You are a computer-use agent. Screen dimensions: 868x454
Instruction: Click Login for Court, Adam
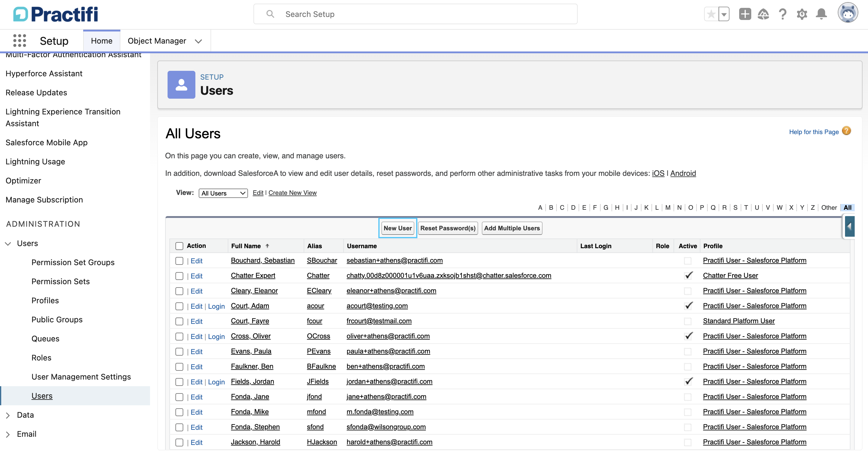tap(216, 306)
